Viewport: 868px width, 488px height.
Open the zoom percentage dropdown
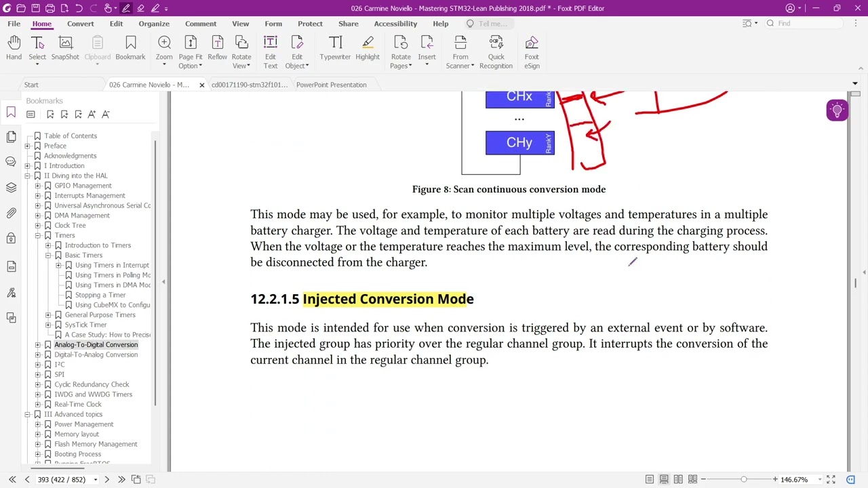point(820,479)
